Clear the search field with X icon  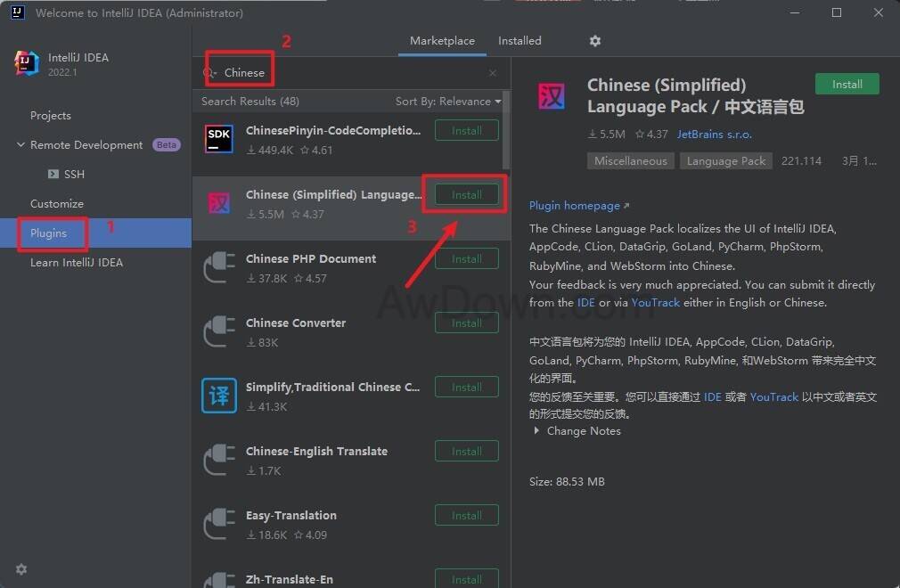tap(493, 73)
